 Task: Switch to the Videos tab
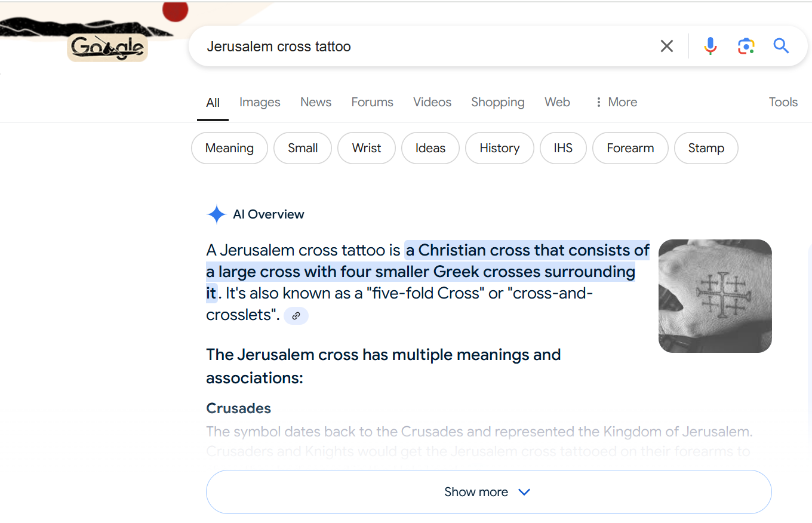tap(432, 102)
